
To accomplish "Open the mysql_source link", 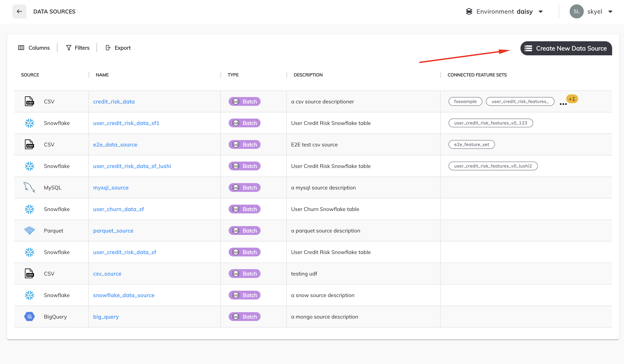I will [x=111, y=188].
